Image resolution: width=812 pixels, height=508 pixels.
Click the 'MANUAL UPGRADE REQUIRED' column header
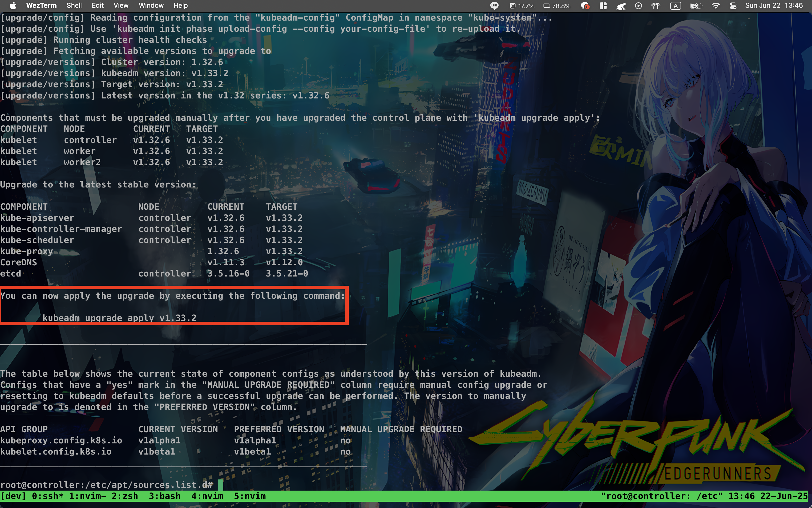coord(401,429)
